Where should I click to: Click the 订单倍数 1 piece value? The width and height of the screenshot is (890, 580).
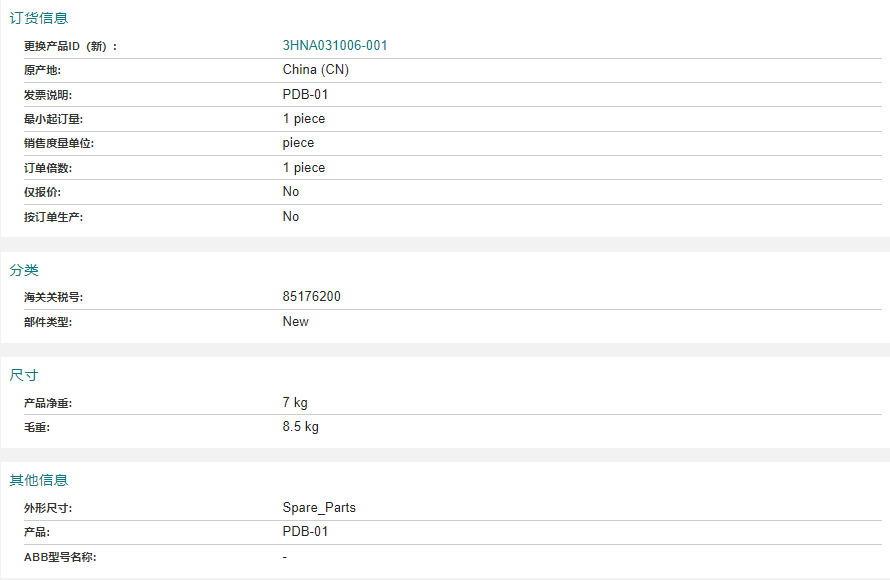[304, 167]
